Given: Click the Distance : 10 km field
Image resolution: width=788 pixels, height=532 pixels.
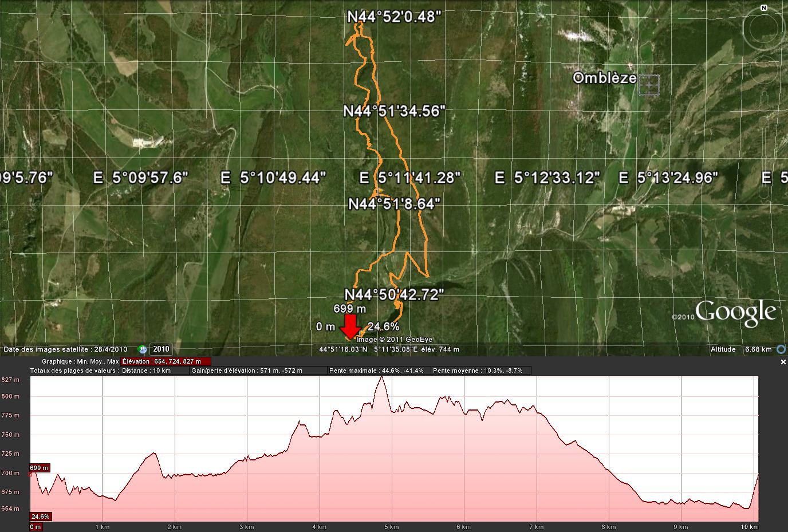Looking at the screenshot, I should (153, 371).
